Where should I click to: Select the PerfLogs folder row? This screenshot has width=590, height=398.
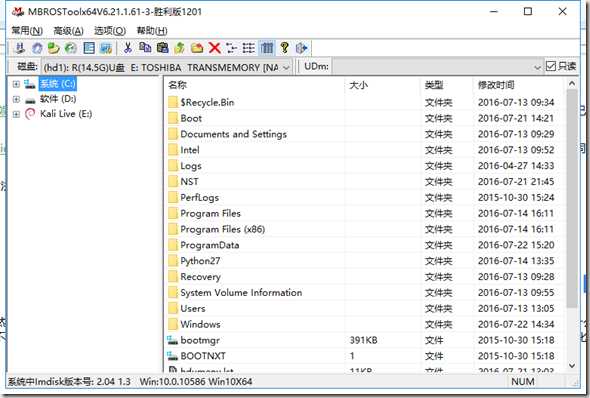pyautogui.click(x=365, y=197)
